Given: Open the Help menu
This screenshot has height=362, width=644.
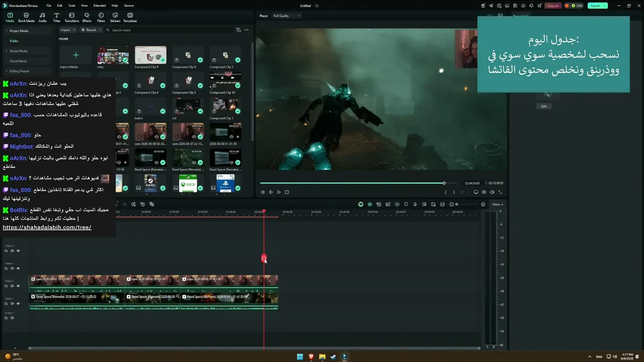Looking at the screenshot, I should tap(115, 6).
